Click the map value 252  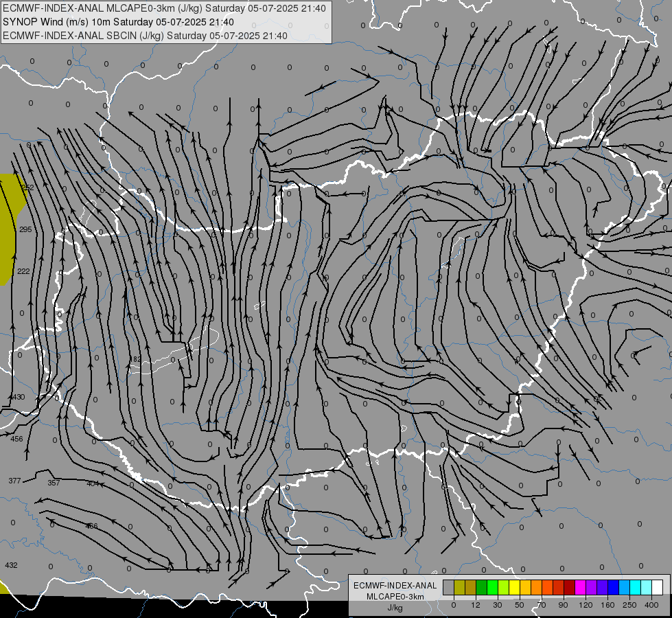tap(27, 187)
